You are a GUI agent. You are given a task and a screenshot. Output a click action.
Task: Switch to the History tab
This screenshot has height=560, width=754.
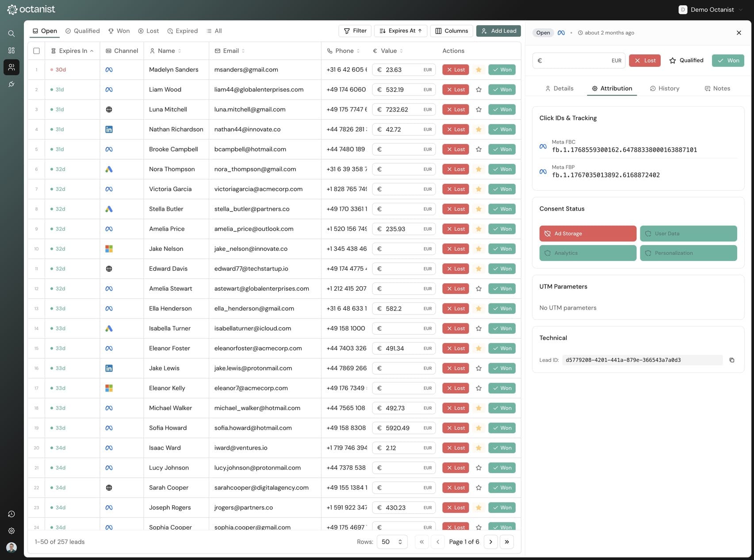pyautogui.click(x=664, y=88)
